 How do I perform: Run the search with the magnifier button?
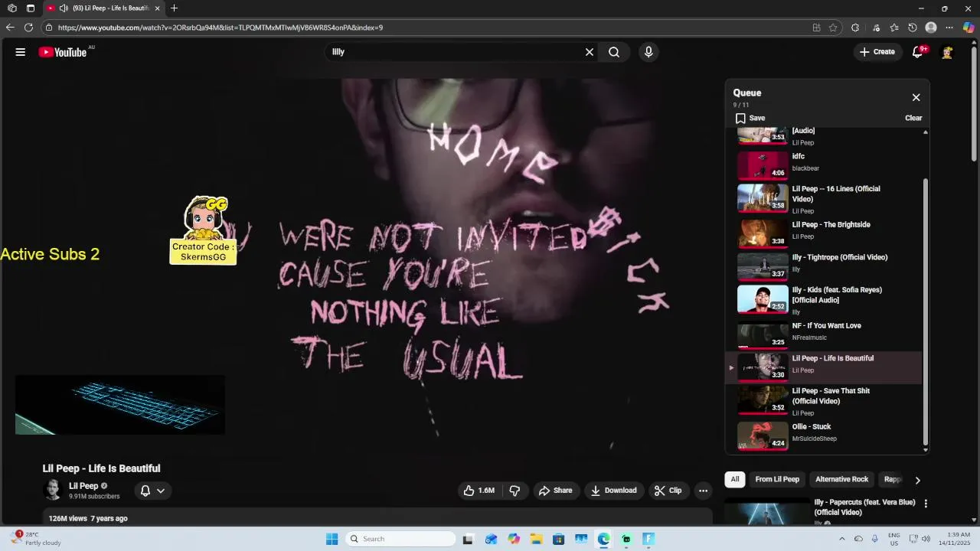coord(614,52)
